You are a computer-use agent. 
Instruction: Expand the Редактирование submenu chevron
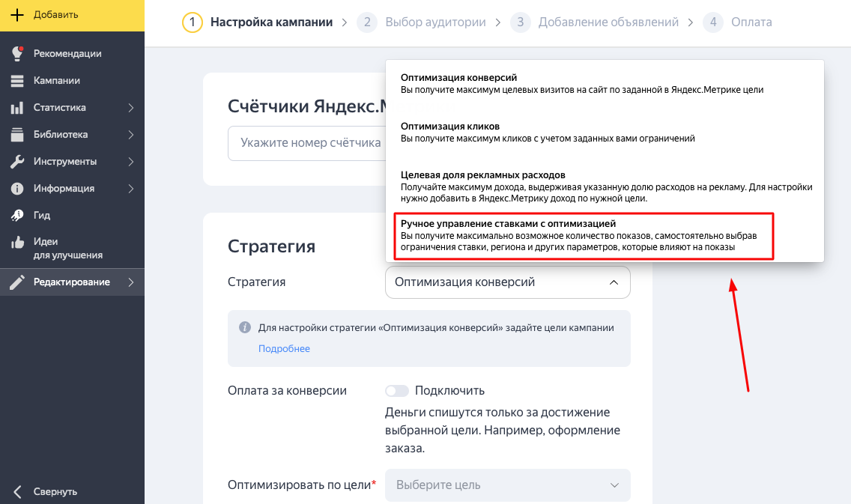coord(131,282)
